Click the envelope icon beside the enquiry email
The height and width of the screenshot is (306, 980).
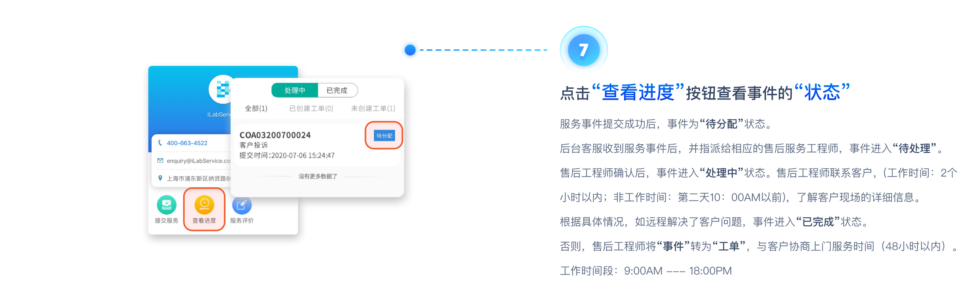pyautogui.click(x=160, y=161)
